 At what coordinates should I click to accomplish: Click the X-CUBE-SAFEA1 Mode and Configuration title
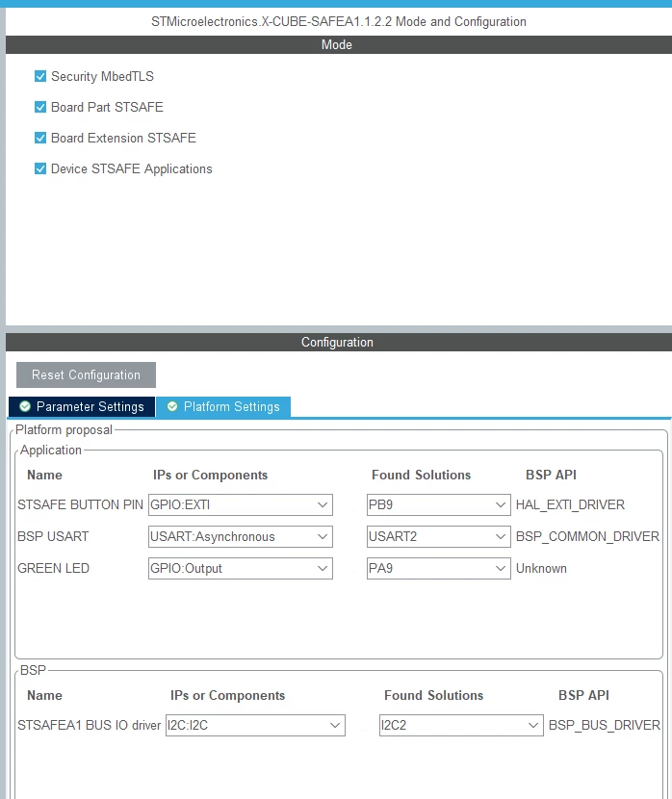(339, 22)
